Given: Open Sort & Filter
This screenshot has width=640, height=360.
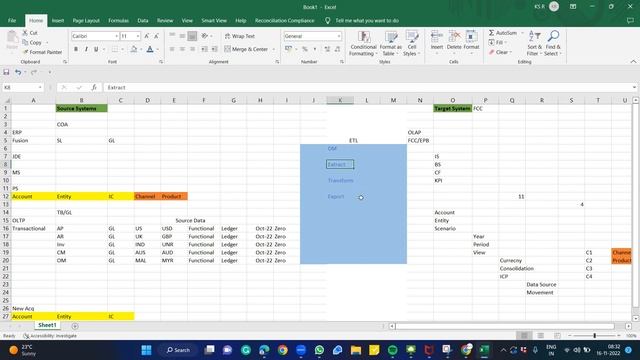Looking at the screenshot, I should point(534,43).
